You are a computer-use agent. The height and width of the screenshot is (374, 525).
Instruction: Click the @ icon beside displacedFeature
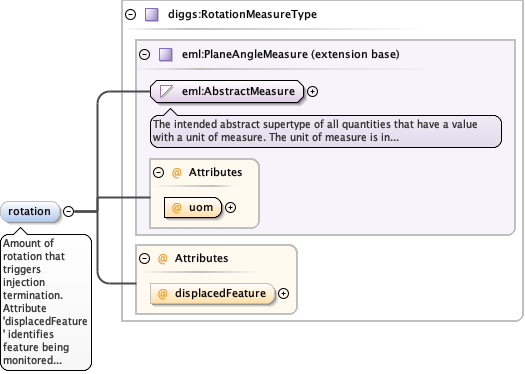click(x=162, y=294)
